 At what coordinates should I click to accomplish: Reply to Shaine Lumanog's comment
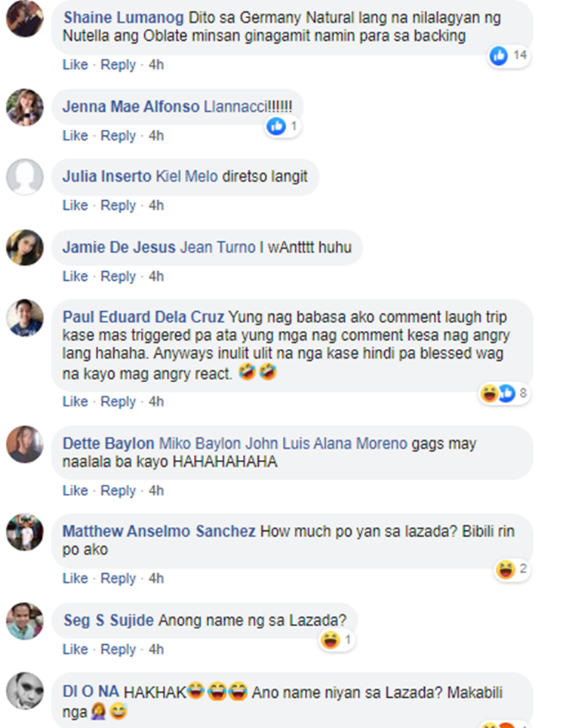(118, 64)
